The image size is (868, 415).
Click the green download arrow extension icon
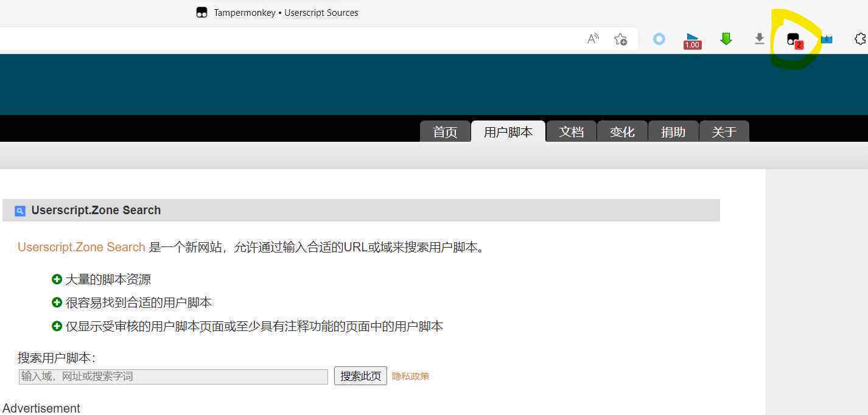coord(726,39)
